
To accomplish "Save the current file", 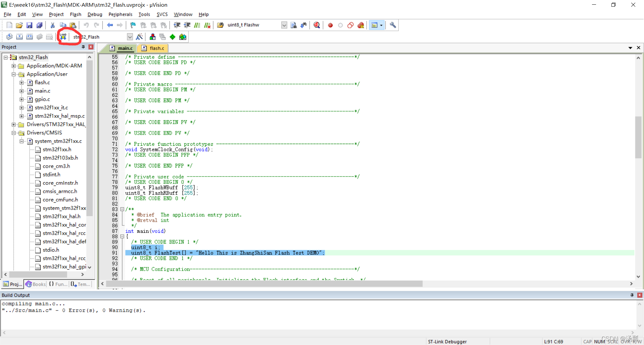I will (x=30, y=25).
